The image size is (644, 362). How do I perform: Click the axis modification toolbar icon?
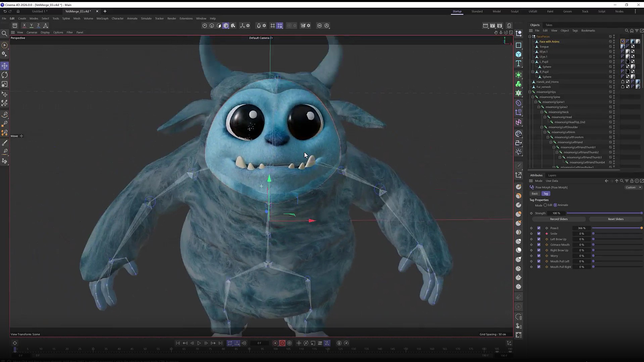tap(243, 25)
